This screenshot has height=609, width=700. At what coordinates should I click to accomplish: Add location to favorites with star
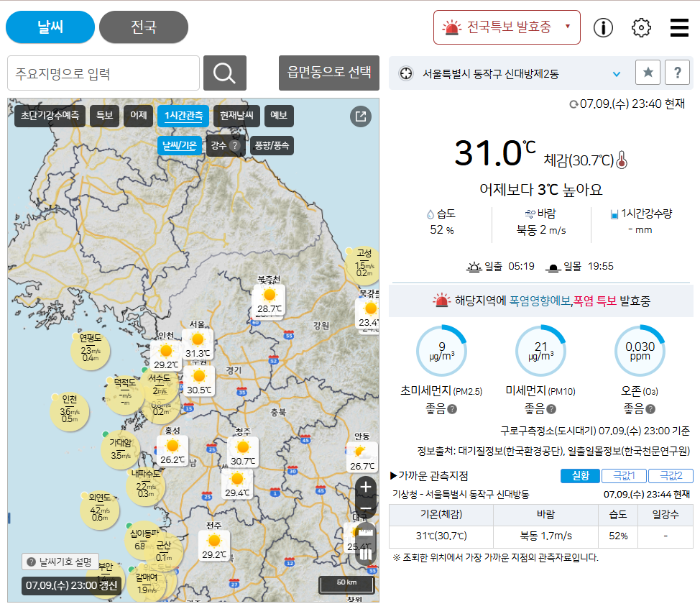[x=648, y=73]
